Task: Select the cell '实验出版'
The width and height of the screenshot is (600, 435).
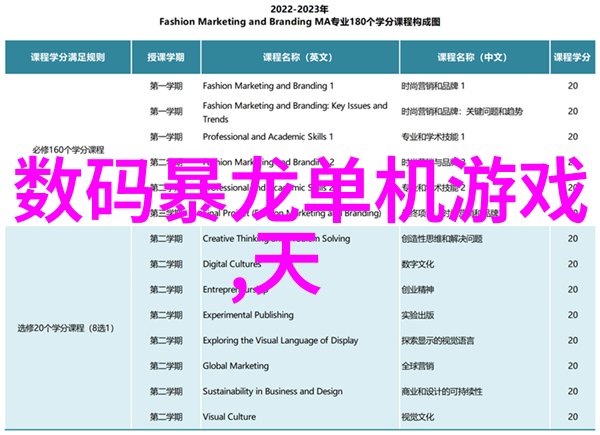Action: [x=417, y=315]
